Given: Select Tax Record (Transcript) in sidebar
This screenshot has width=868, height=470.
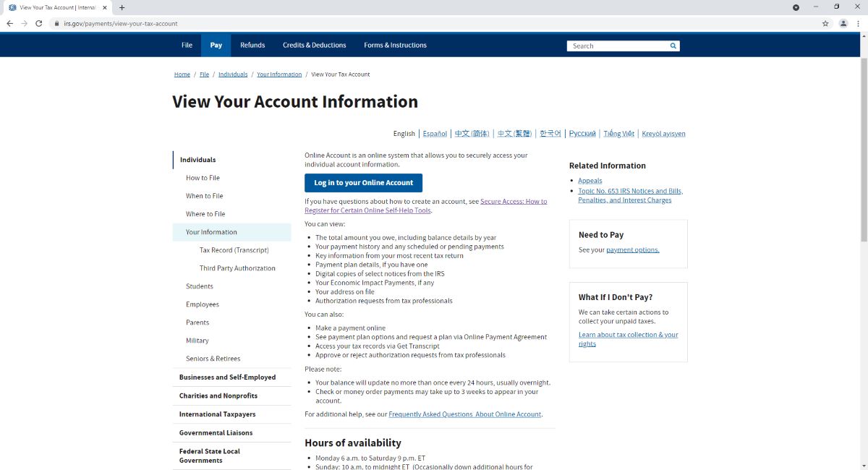Looking at the screenshot, I should point(234,250).
